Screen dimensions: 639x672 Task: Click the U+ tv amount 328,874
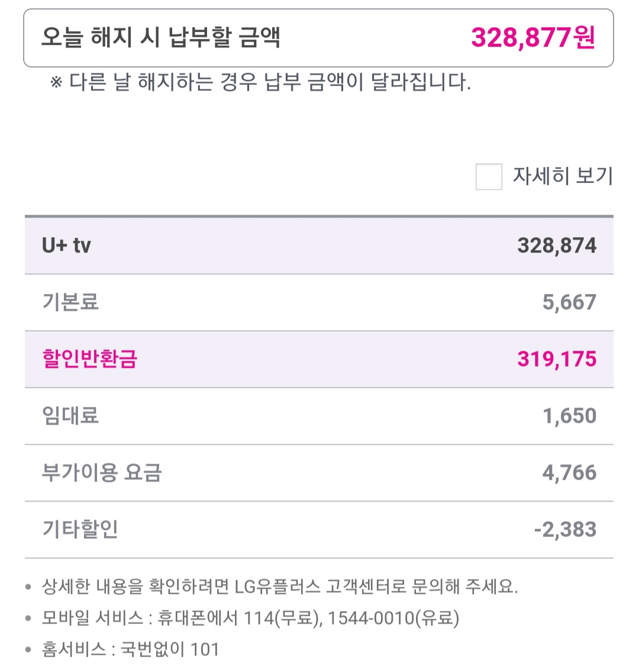(557, 245)
